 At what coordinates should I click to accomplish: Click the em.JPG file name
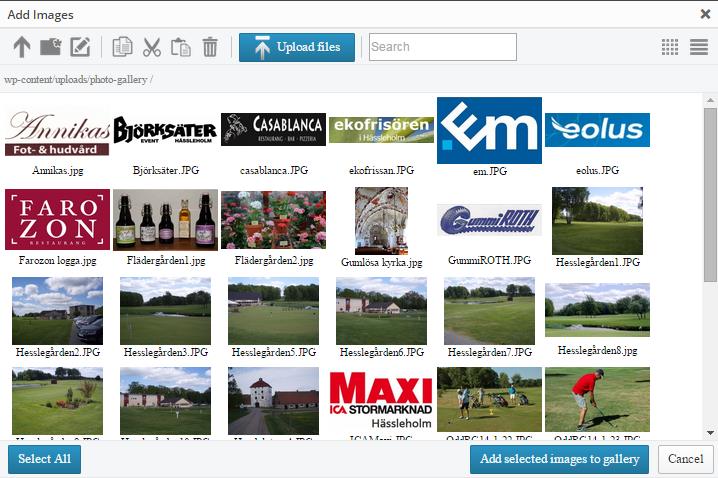tap(490, 172)
